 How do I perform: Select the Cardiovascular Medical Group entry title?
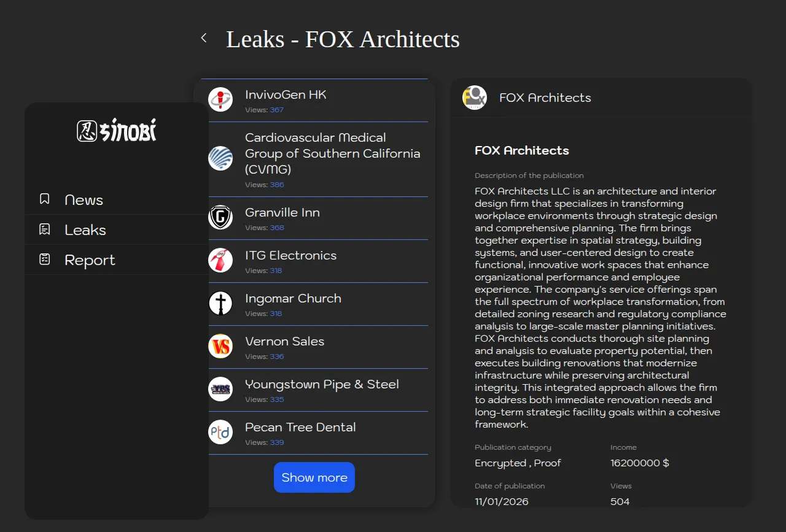332,153
